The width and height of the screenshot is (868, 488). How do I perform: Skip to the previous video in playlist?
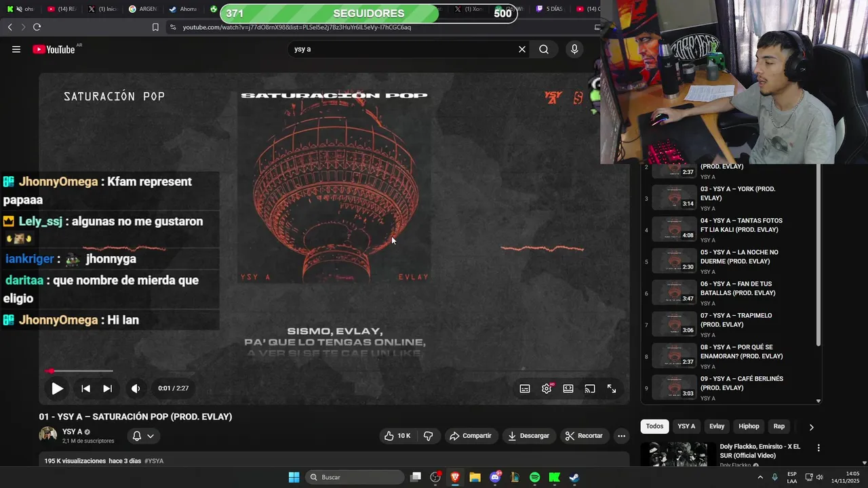[85, 388]
